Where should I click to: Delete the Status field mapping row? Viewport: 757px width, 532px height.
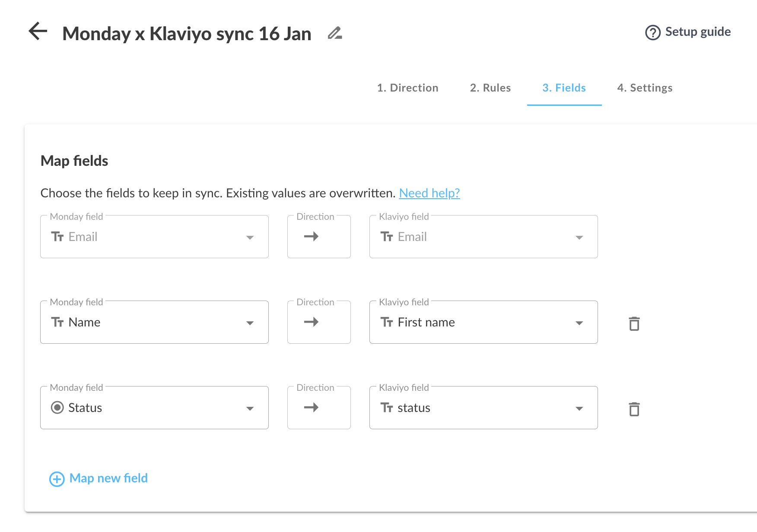click(x=634, y=409)
